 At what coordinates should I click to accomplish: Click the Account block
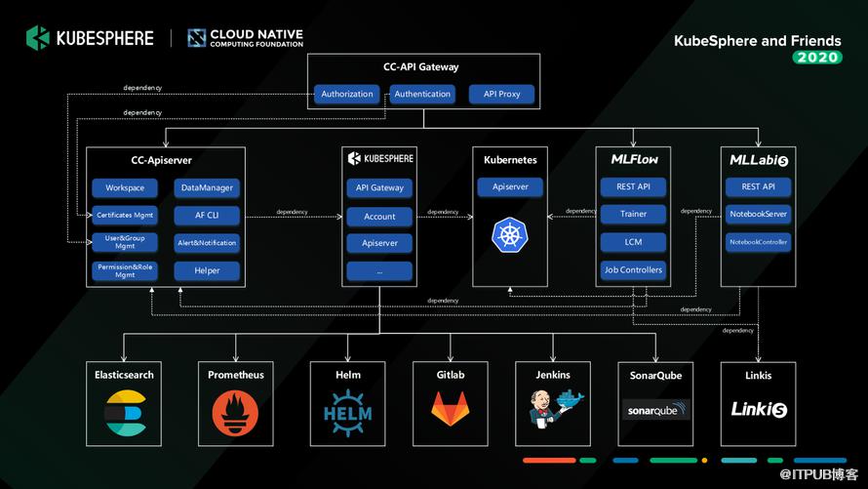(x=379, y=217)
